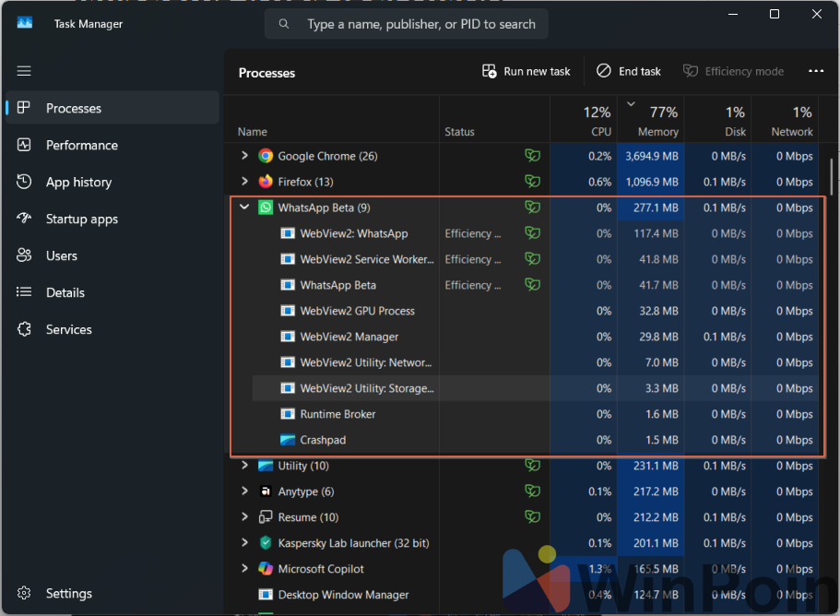Click efficiency leaf icon on Resume row

point(533,517)
